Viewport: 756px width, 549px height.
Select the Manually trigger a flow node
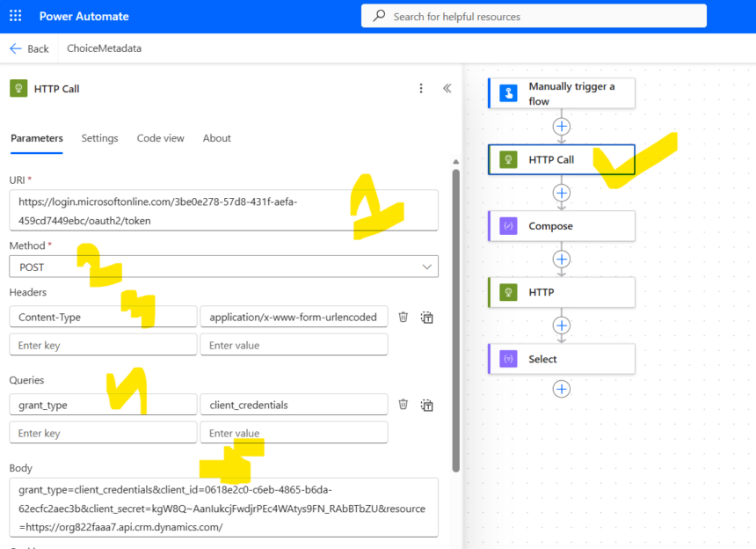click(561, 93)
